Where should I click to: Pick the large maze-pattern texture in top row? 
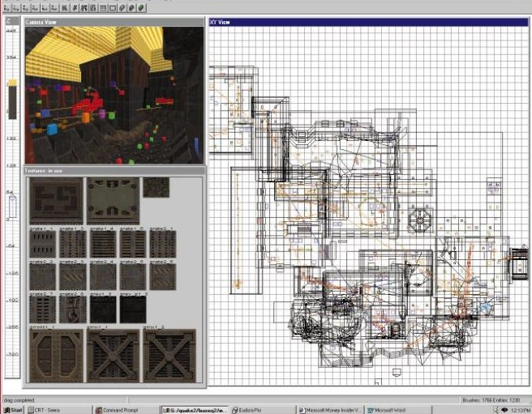(x=56, y=201)
